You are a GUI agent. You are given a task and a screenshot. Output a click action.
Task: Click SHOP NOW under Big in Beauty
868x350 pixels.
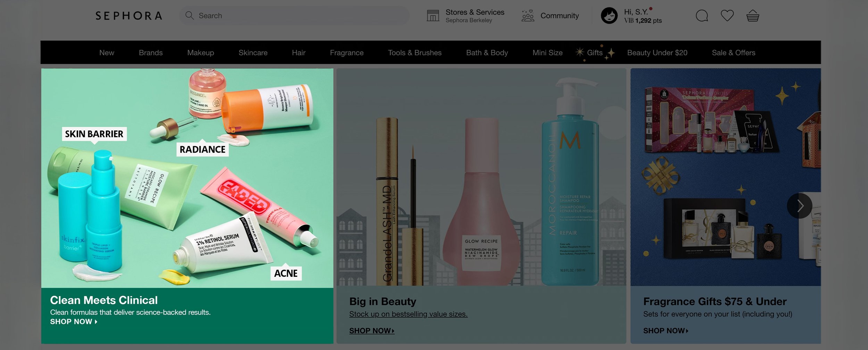coord(372,331)
